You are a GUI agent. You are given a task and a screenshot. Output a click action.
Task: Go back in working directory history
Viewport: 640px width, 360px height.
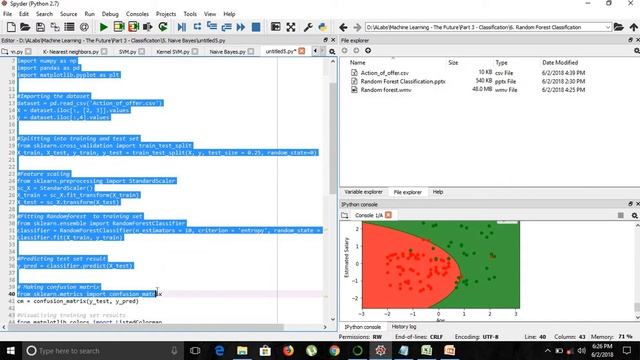[x=343, y=27]
